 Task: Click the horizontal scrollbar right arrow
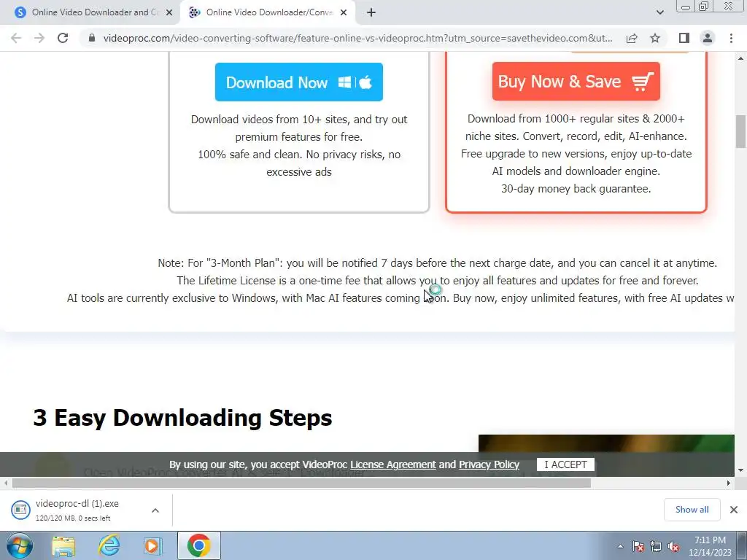pyautogui.click(x=729, y=483)
